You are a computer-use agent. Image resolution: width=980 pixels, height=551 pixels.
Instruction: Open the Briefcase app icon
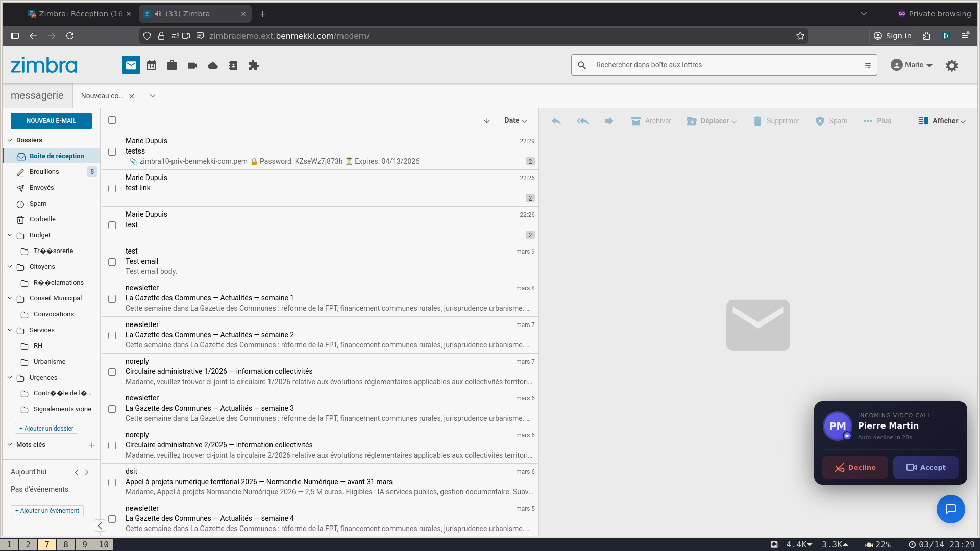tap(171, 65)
